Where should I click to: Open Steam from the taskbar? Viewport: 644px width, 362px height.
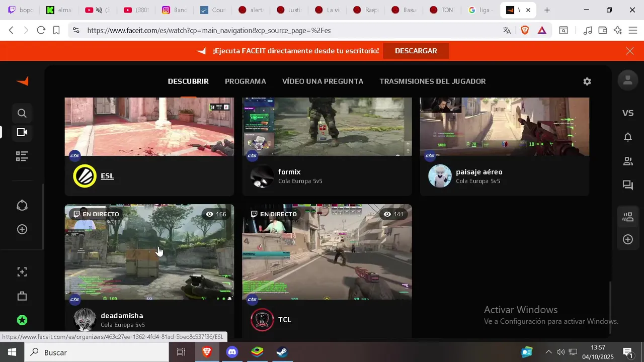pyautogui.click(x=282, y=352)
